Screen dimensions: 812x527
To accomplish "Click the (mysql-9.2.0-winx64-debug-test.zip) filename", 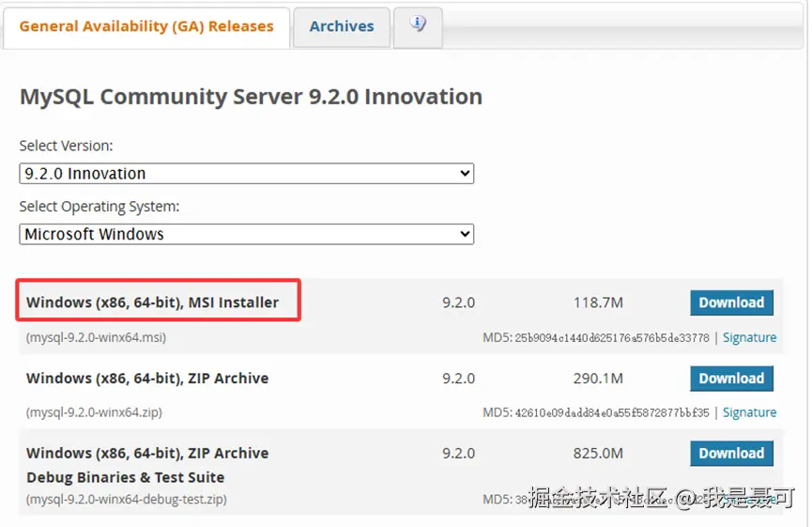I will 127,500.
